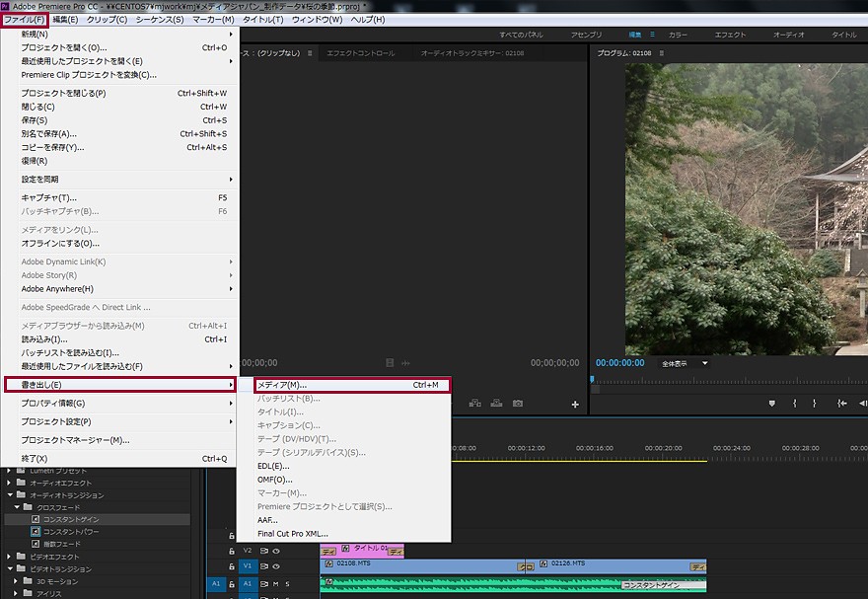868x599 pixels.
Task: Click the Program monitor time ruler
Action: click(729, 381)
